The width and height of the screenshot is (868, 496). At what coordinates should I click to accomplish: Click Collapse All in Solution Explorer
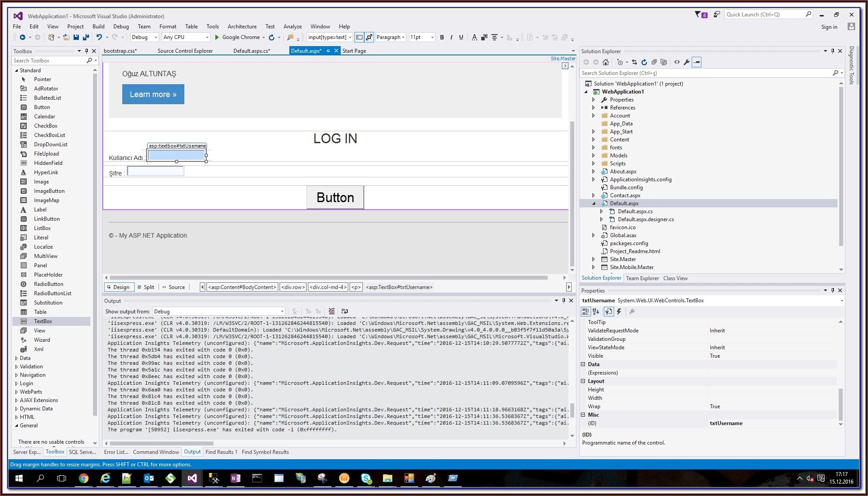[x=654, y=62]
